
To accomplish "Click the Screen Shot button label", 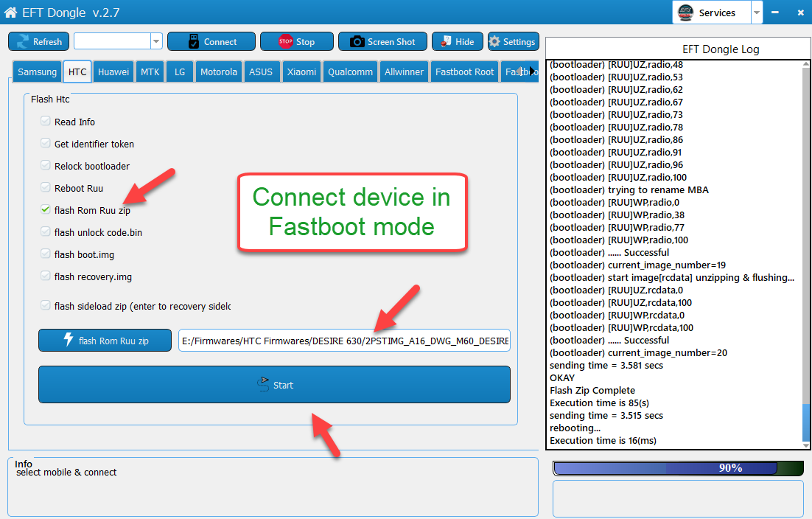I will 391,42.
